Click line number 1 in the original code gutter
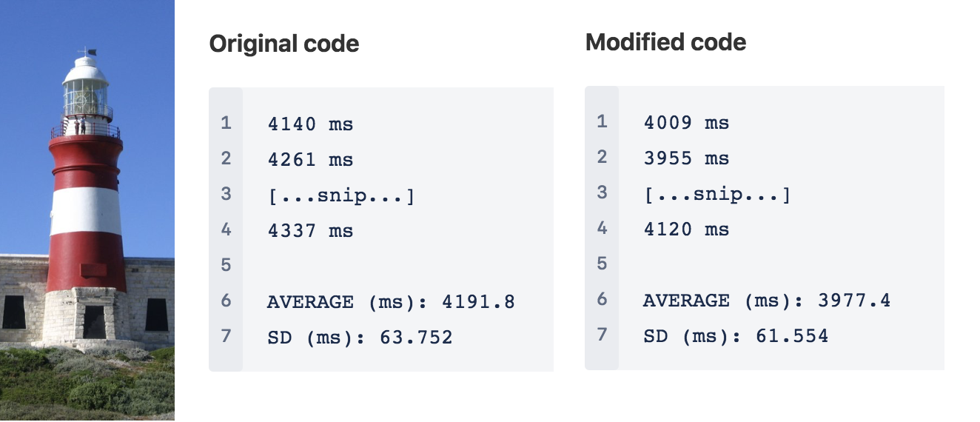 [x=226, y=123]
